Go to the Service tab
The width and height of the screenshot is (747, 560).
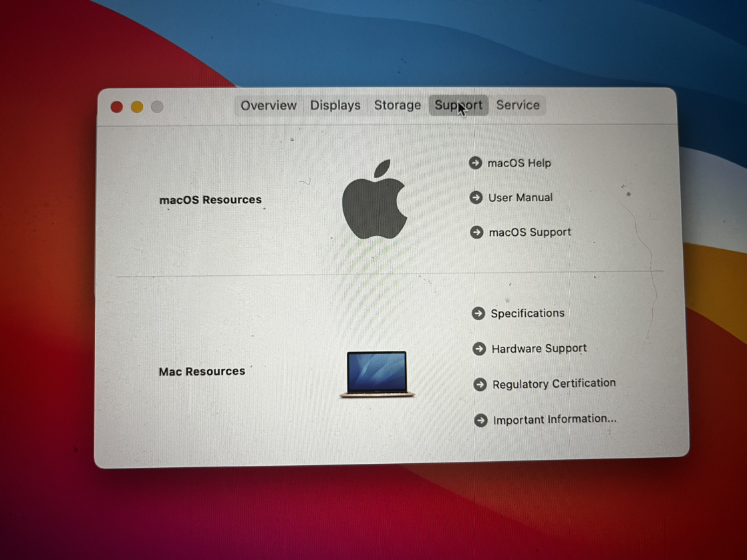tap(518, 106)
